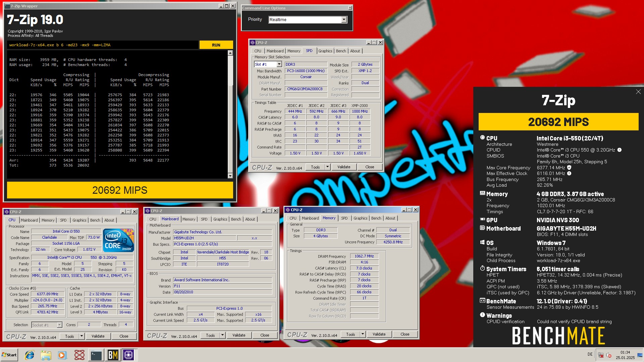The image size is (644, 362).
Task: Click Validate in the CPU-Z SPD window
Action: pyautogui.click(x=344, y=167)
